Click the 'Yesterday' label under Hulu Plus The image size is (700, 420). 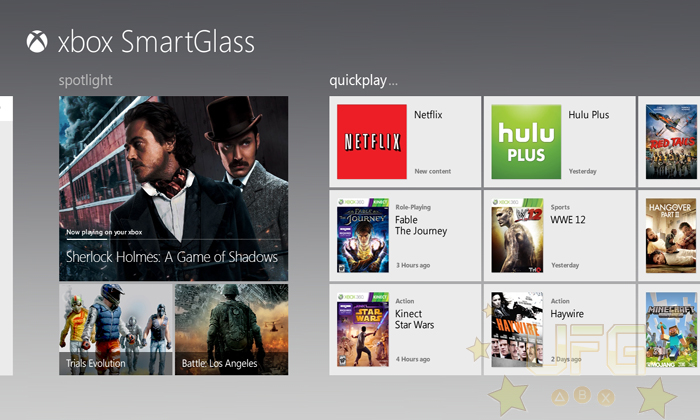click(x=582, y=171)
